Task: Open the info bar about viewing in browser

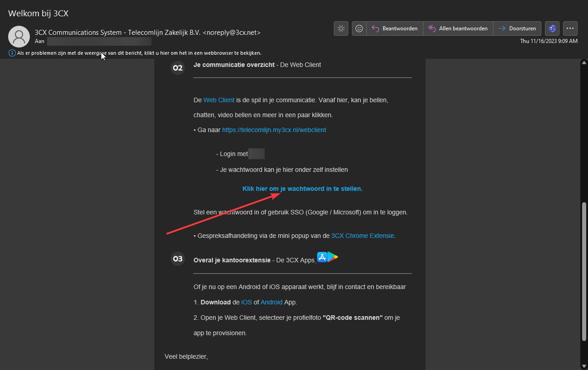Action: point(139,53)
